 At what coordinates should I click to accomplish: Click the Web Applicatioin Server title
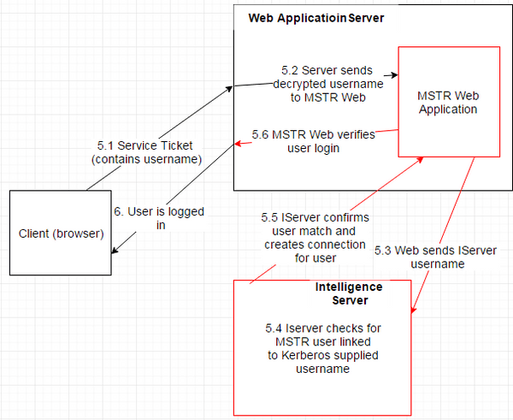pos(316,18)
